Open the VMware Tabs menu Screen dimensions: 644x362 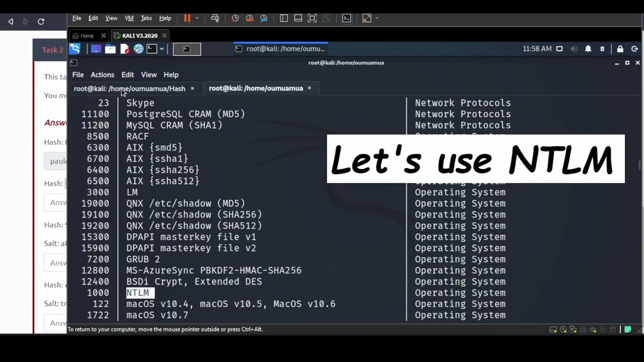(146, 18)
